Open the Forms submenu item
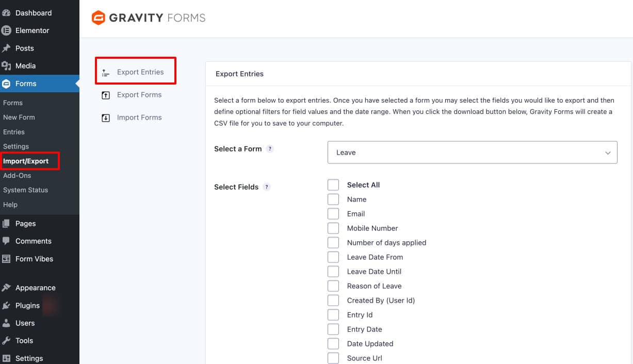This screenshot has height=364, width=633. 13,103
